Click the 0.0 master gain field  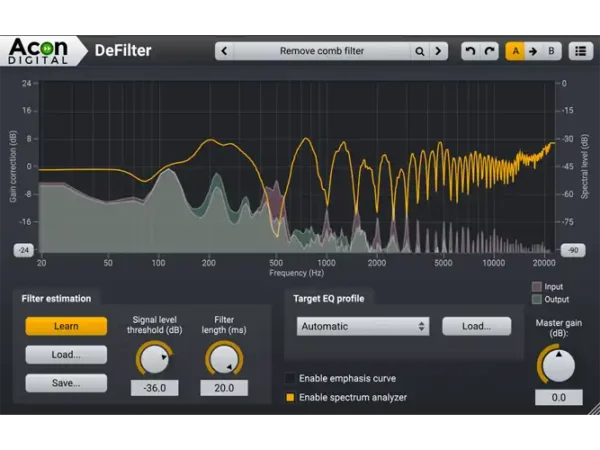[x=559, y=398]
